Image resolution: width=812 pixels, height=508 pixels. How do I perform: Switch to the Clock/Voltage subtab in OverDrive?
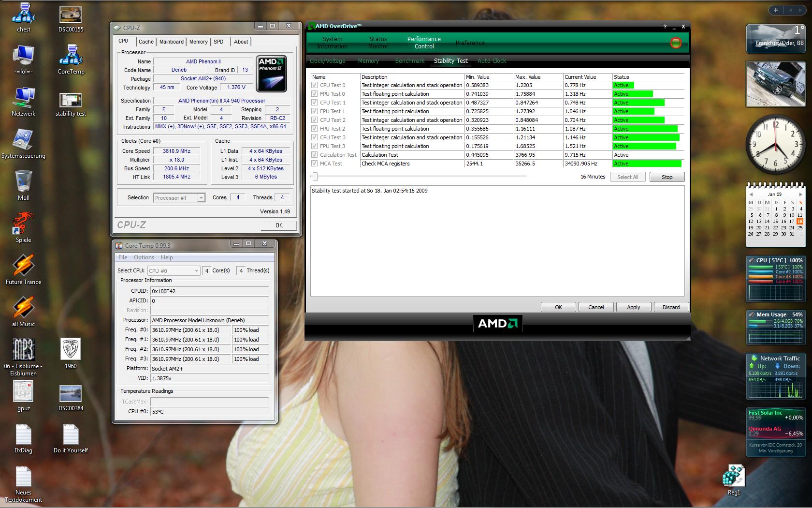328,61
